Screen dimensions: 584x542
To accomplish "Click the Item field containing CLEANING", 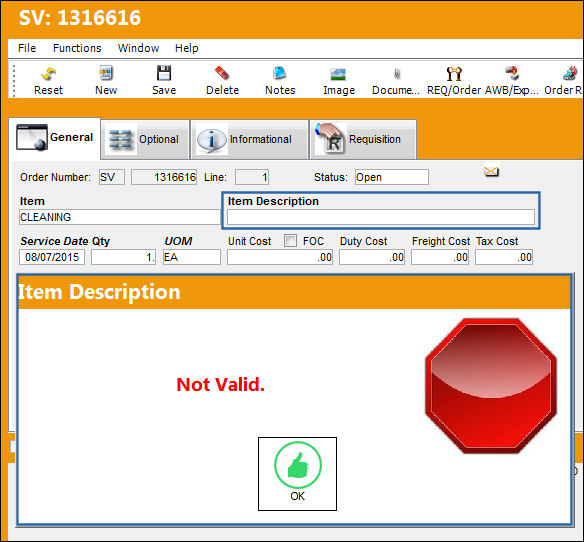I will [120, 217].
